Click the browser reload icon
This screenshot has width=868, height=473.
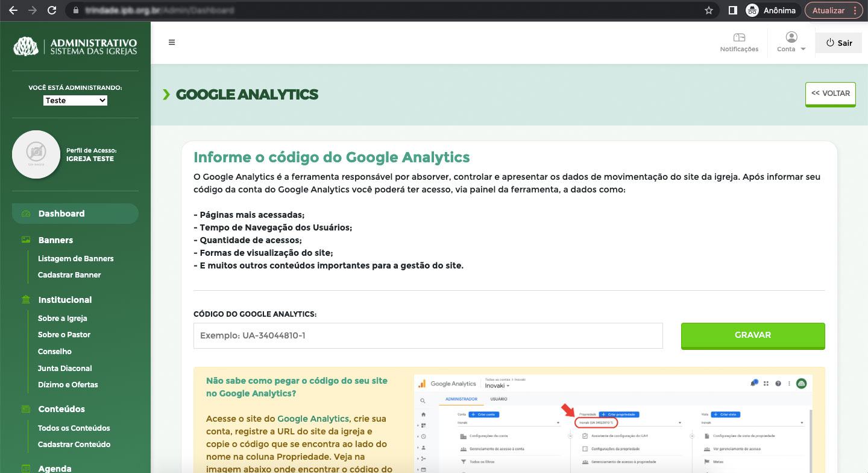52,10
